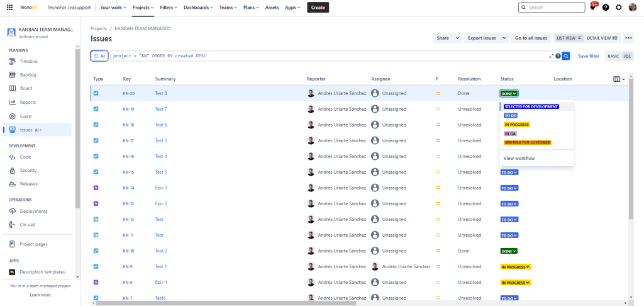Open the Share dropdown
This screenshot has width=644, height=306.
click(x=447, y=38)
